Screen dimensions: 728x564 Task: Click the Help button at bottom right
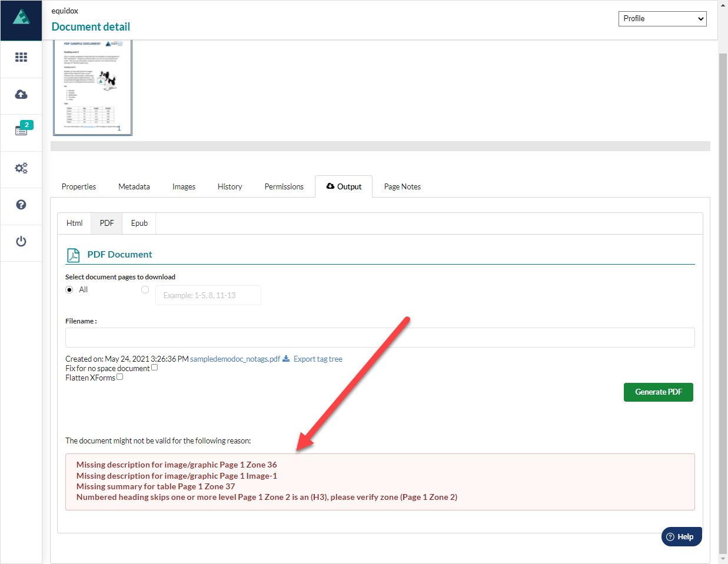point(681,536)
